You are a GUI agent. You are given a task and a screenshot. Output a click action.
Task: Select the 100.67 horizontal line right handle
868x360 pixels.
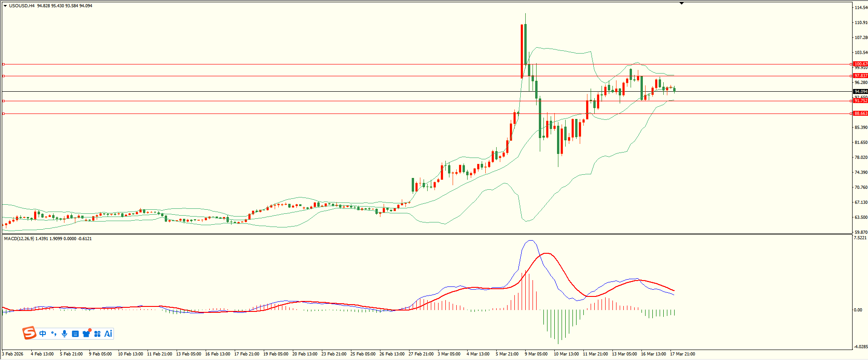click(851, 64)
